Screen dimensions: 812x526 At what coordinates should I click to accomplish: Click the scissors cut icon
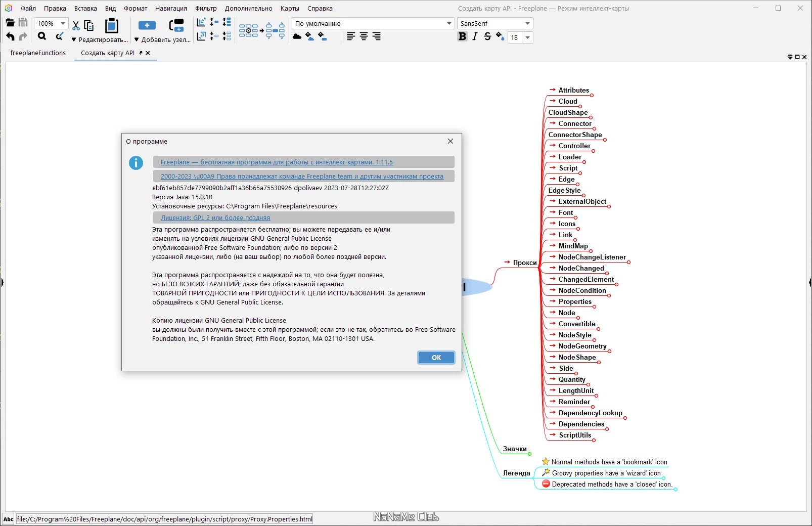(x=76, y=25)
